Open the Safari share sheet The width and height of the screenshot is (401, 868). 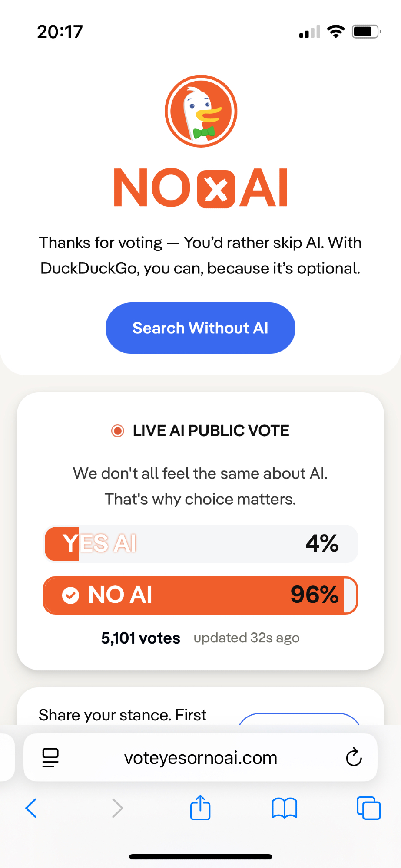click(200, 808)
